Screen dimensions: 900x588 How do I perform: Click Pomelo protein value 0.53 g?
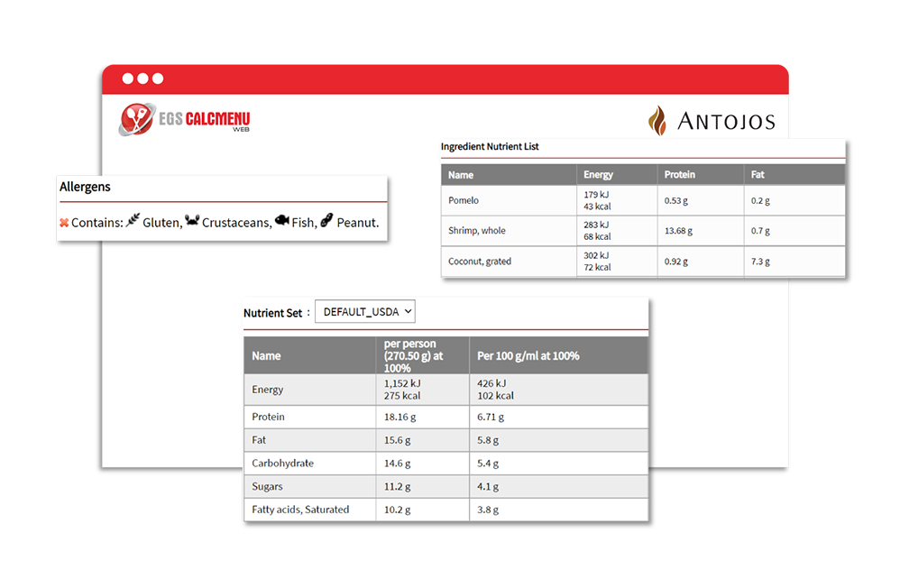[x=676, y=201]
